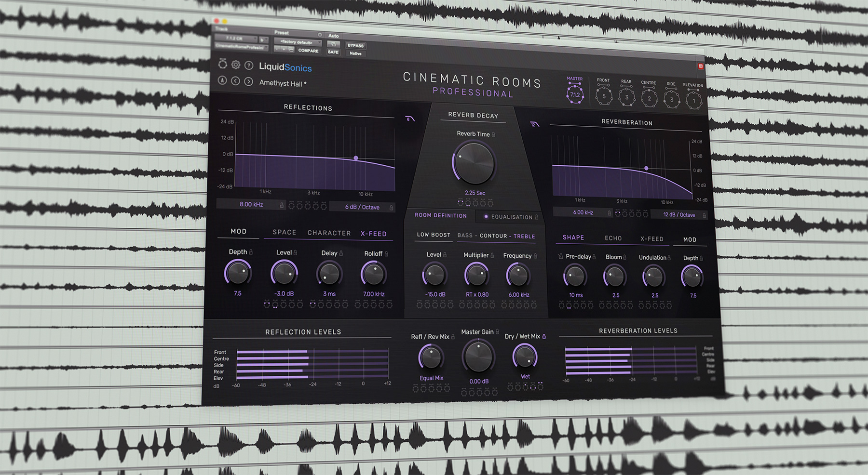The width and height of the screenshot is (868, 475).
Task: Select the X-FEED tab under Reflections
Action: click(x=374, y=234)
